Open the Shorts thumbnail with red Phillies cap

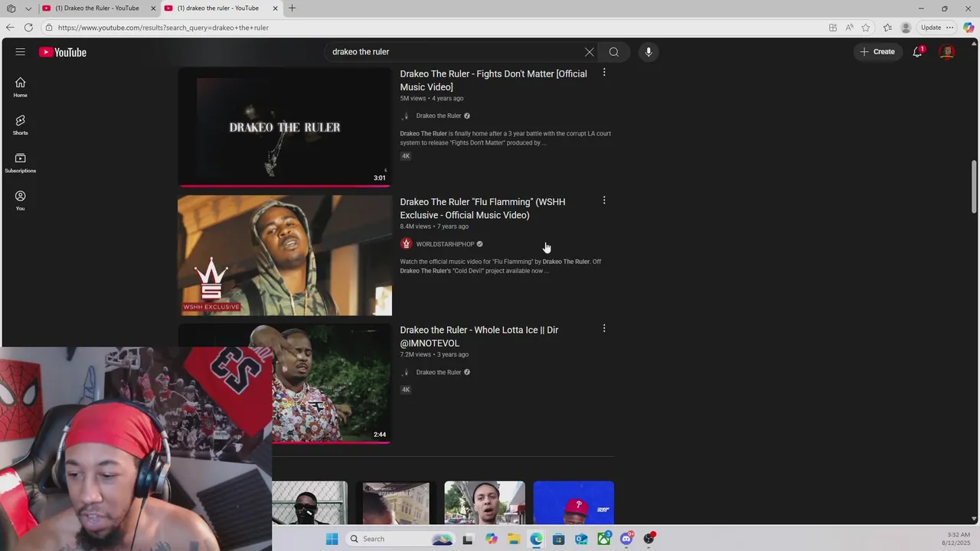[573, 503]
